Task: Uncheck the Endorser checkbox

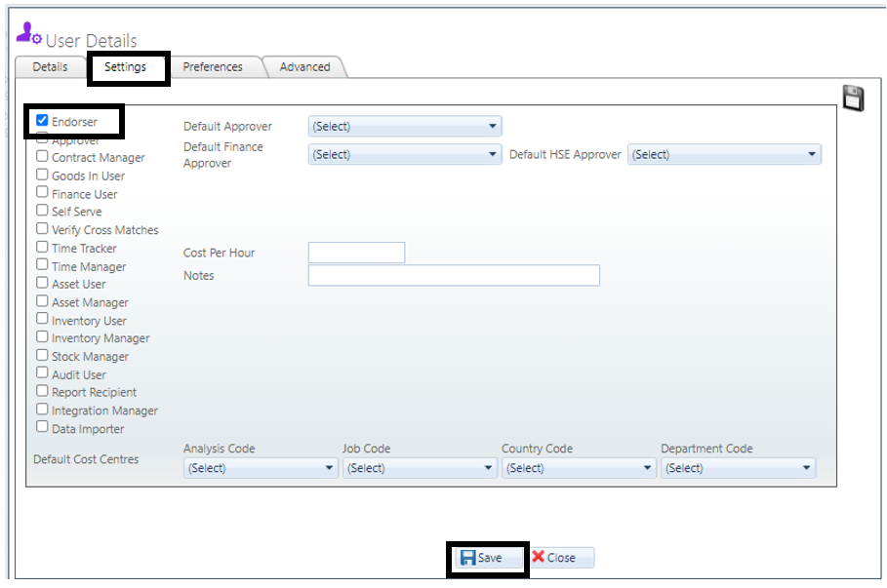Action: (x=42, y=120)
